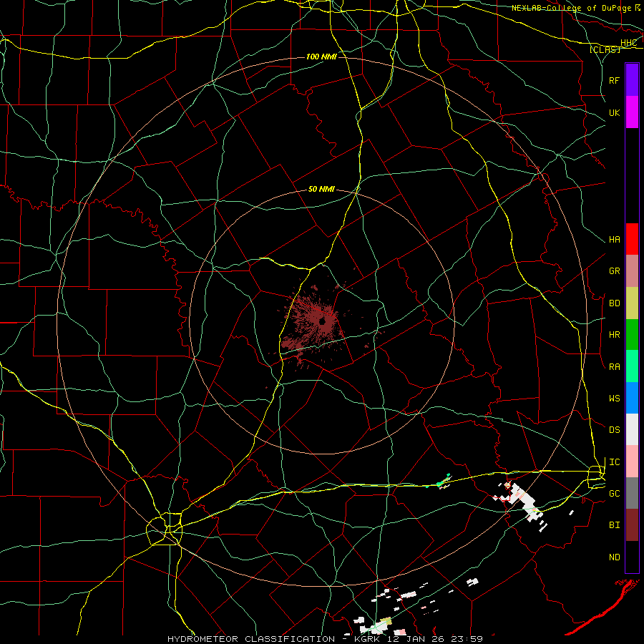This screenshot has width=644, height=644.
Task: Click the 'HR' legend label
Action: coord(615,335)
